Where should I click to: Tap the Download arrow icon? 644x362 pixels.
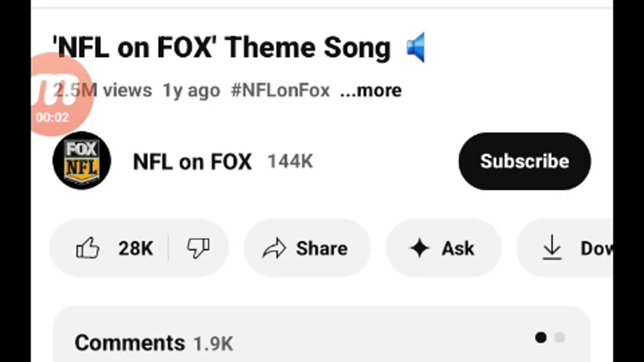552,248
